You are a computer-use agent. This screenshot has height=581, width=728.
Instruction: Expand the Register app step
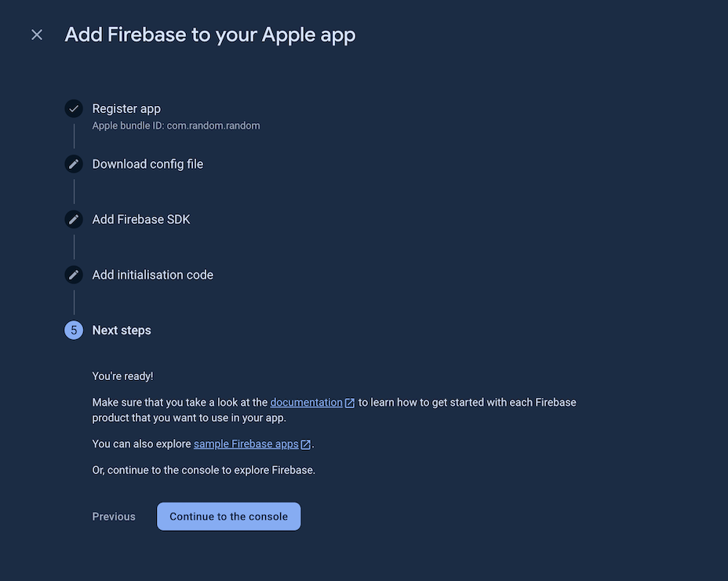coord(126,109)
